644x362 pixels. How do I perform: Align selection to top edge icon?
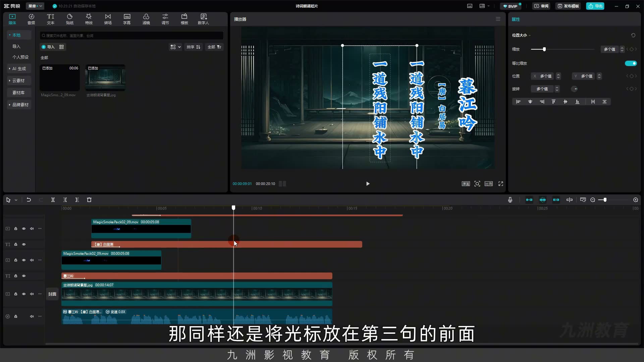[x=553, y=102]
